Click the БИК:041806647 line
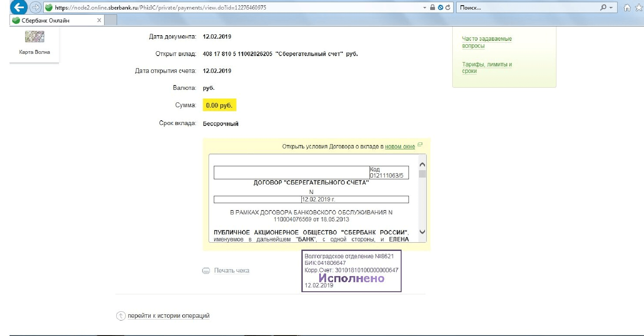 [x=325, y=263]
